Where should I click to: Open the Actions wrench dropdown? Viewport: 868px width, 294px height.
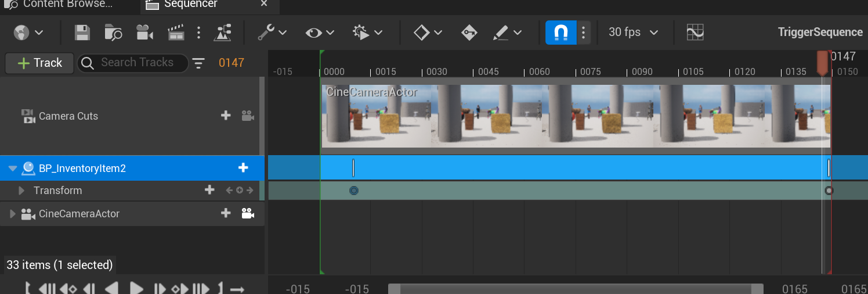(272, 33)
